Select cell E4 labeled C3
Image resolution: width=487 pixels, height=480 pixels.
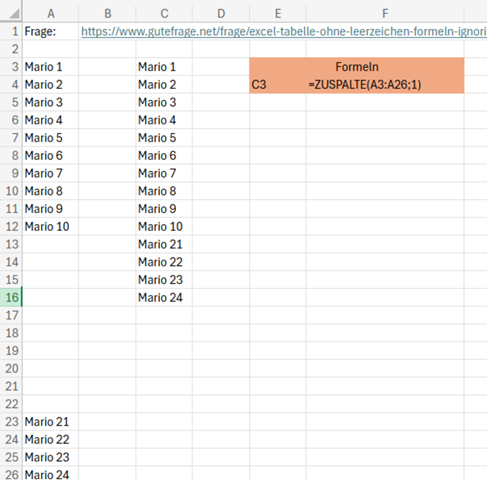point(278,85)
